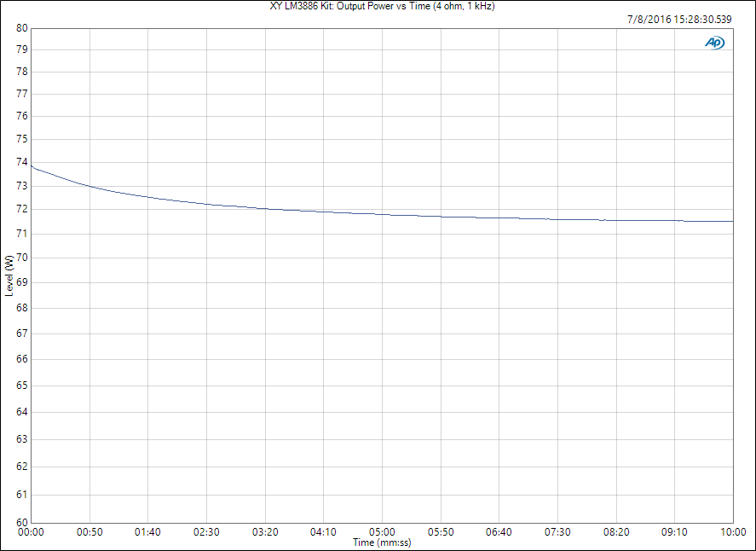Click the y-axis value 61
Screen dimensions: 756x551
click(x=21, y=495)
